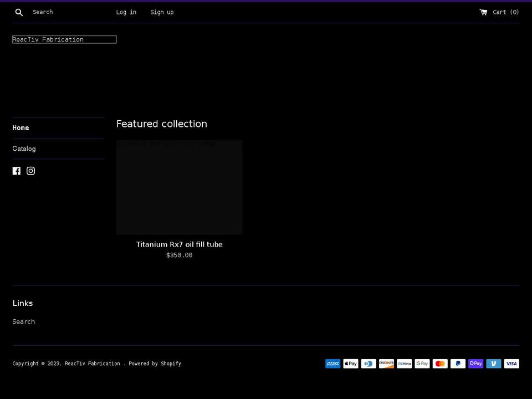Click the Sign up link
The width and height of the screenshot is (532, 399).
[x=162, y=12]
